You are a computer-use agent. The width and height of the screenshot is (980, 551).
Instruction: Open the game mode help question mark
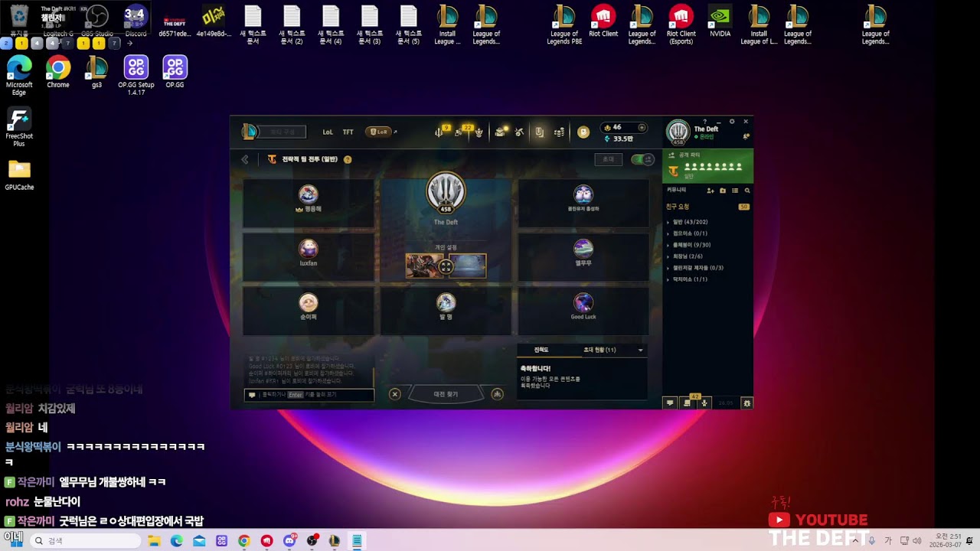(348, 159)
